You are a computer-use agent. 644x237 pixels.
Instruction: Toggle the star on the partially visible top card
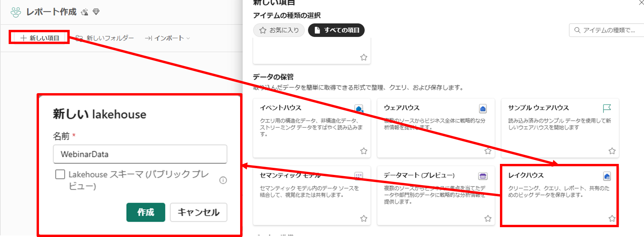364,57
